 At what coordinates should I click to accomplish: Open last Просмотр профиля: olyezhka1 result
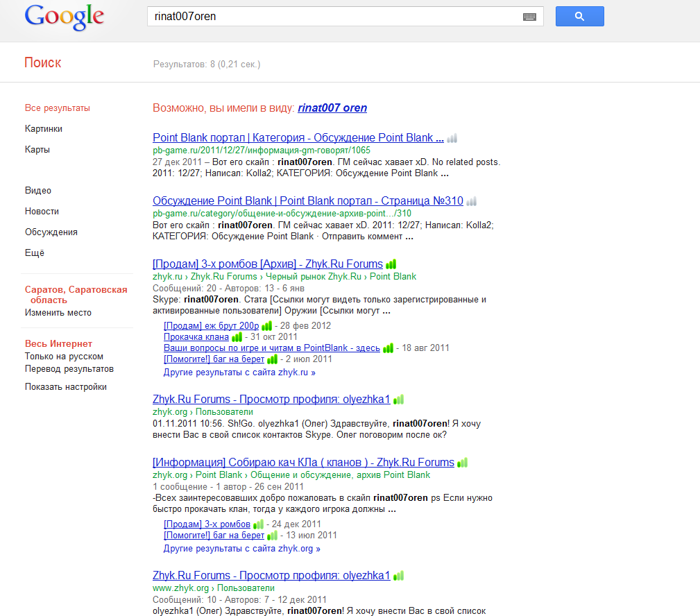coord(271,576)
